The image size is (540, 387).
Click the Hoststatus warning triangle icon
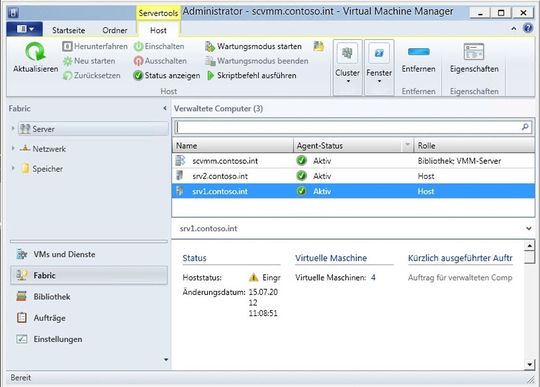point(253,277)
